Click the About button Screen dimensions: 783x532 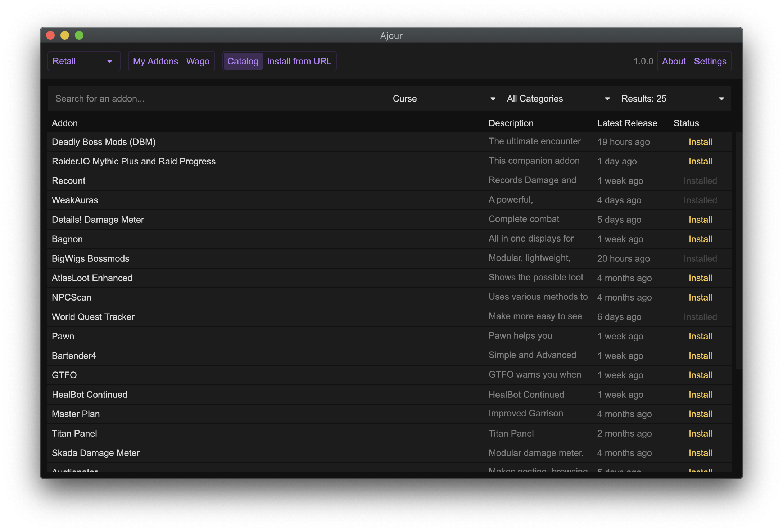[x=674, y=61]
